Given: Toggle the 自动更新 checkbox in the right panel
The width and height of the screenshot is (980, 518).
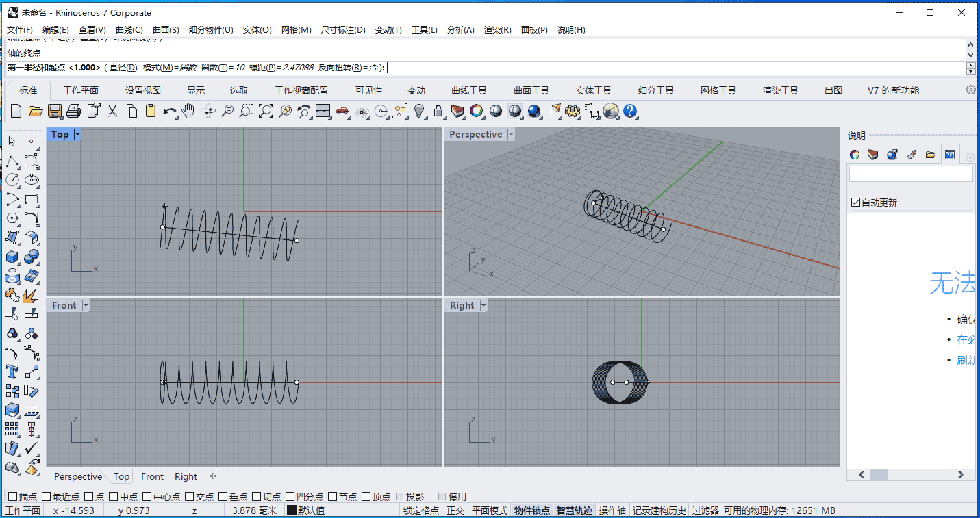Looking at the screenshot, I should [x=855, y=201].
